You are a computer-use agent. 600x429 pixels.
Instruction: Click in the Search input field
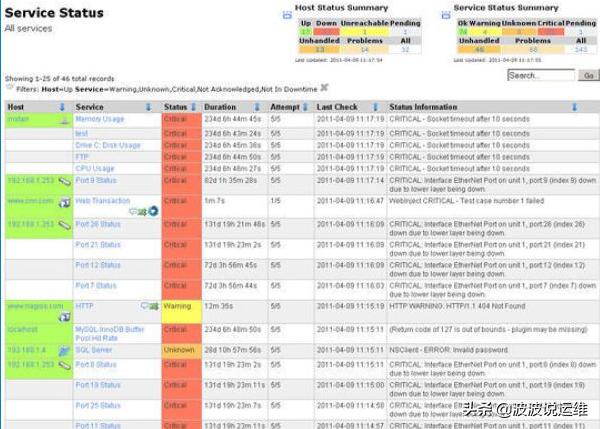(541, 75)
